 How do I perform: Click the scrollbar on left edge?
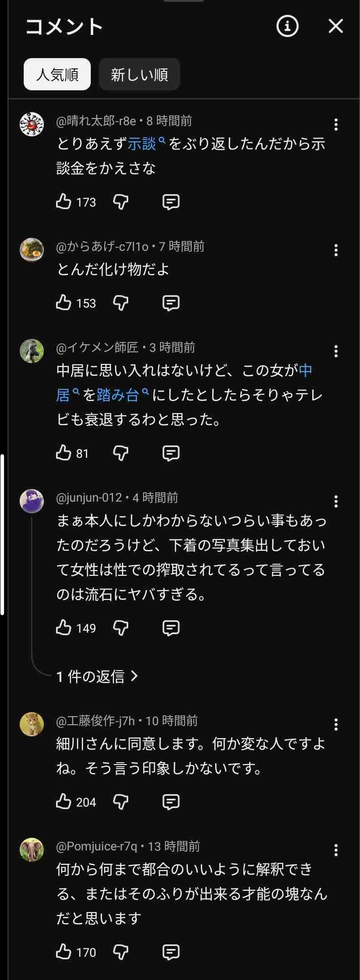(x=2, y=534)
